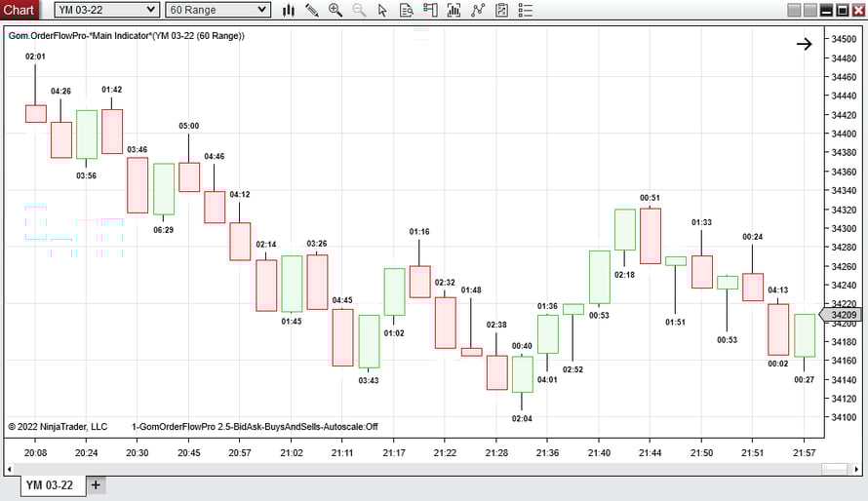Click the 20:08 time axis label
The width and height of the screenshot is (868, 501).
click(35, 453)
